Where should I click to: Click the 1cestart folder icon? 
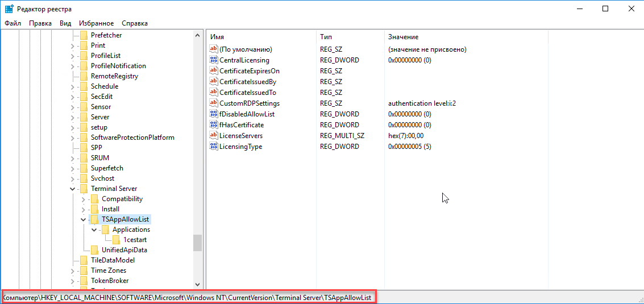tap(116, 239)
